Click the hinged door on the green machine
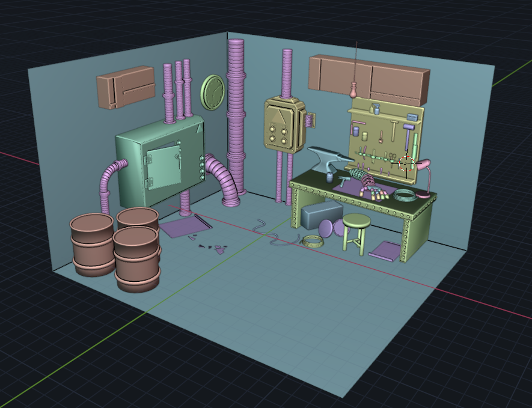 pyautogui.click(x=163, y=167)
